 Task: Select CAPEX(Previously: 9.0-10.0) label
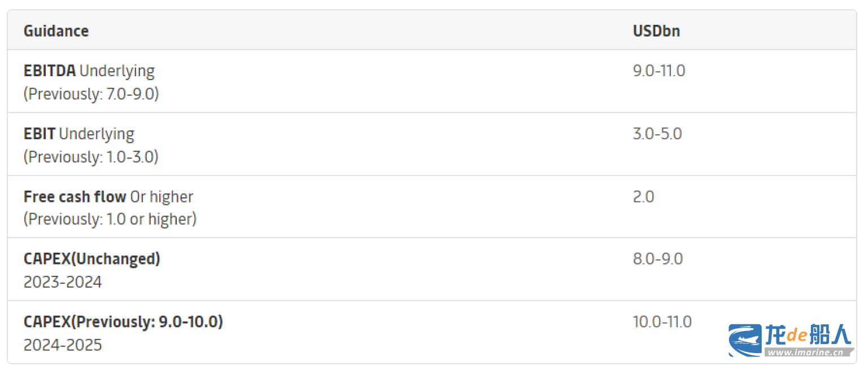[123, 321]
